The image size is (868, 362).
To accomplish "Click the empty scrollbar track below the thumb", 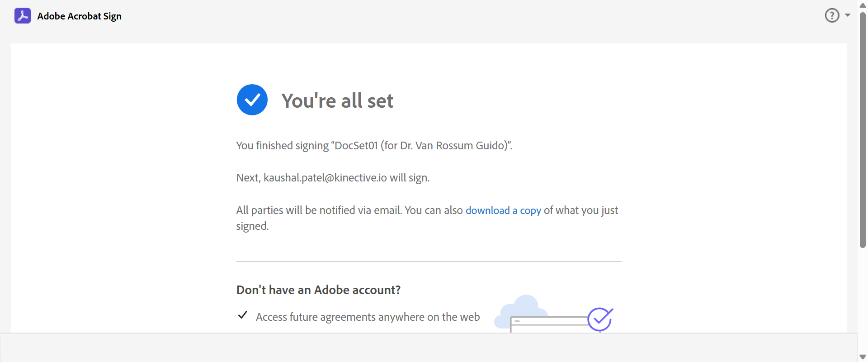I will point(863,299).
